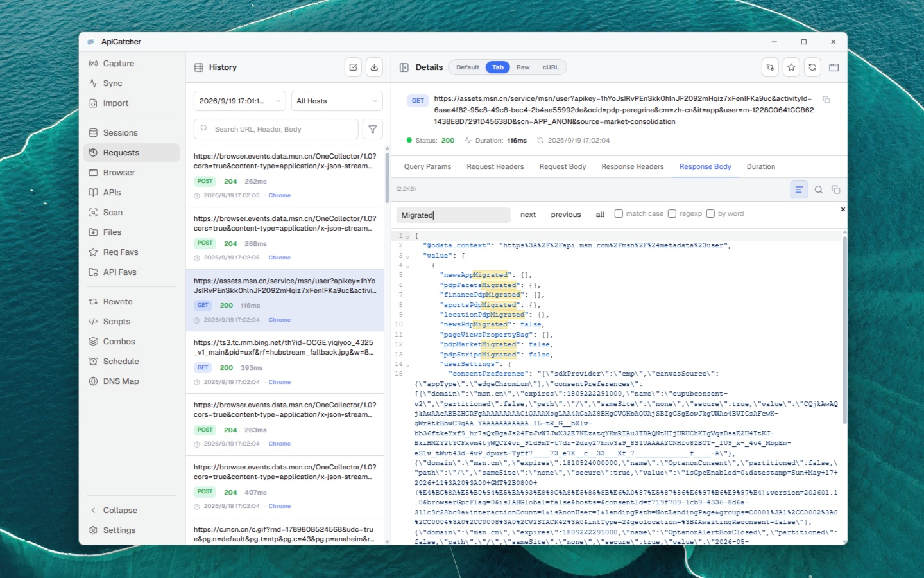This screenshot has height=578, width=924.
Task: Collapse the JSON fold on line 1
Action: coord(407,237)
